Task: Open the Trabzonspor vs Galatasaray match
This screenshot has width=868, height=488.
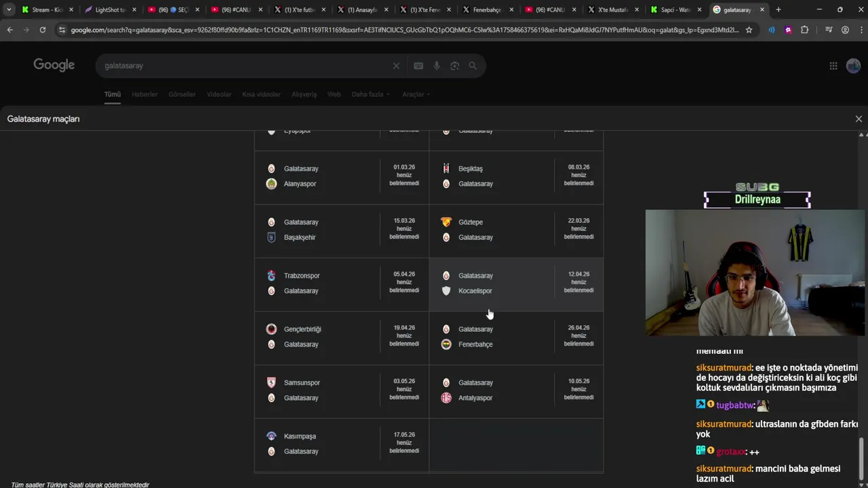Action: coord(342,284)
